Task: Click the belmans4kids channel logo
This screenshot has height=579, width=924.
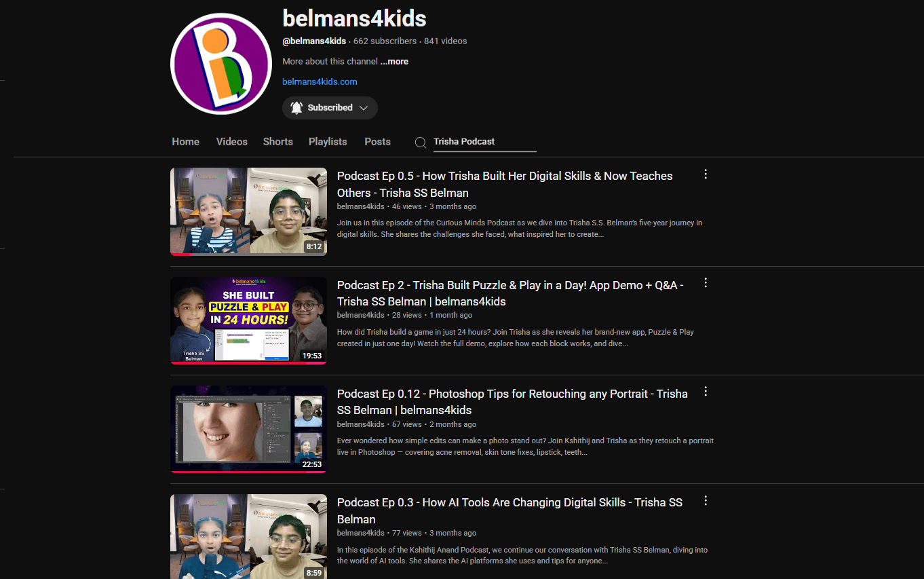Action: (x=221, y=63)
